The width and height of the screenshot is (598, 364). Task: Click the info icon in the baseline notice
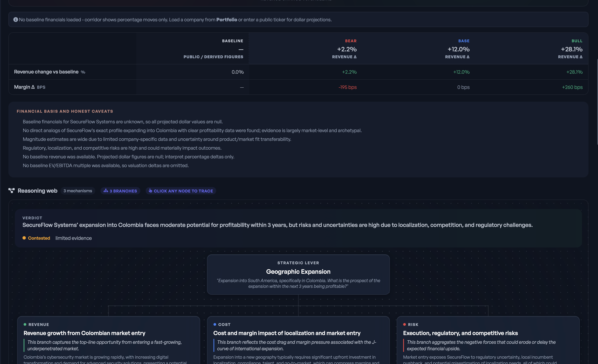16,20
